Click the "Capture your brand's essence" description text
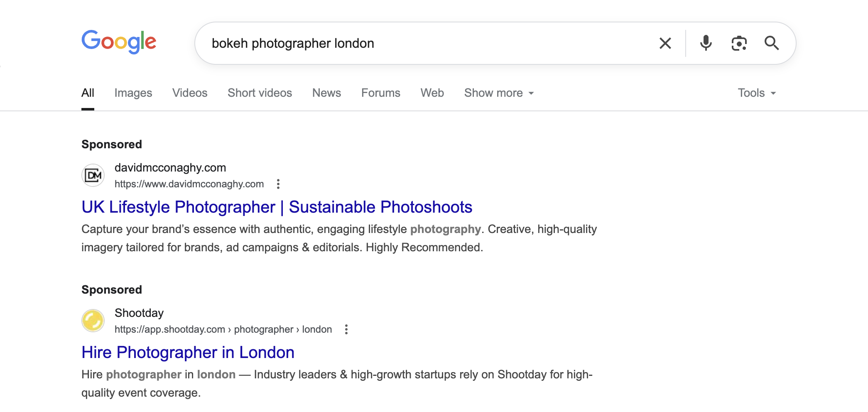868x412 pixels. (x=339, y=238)
